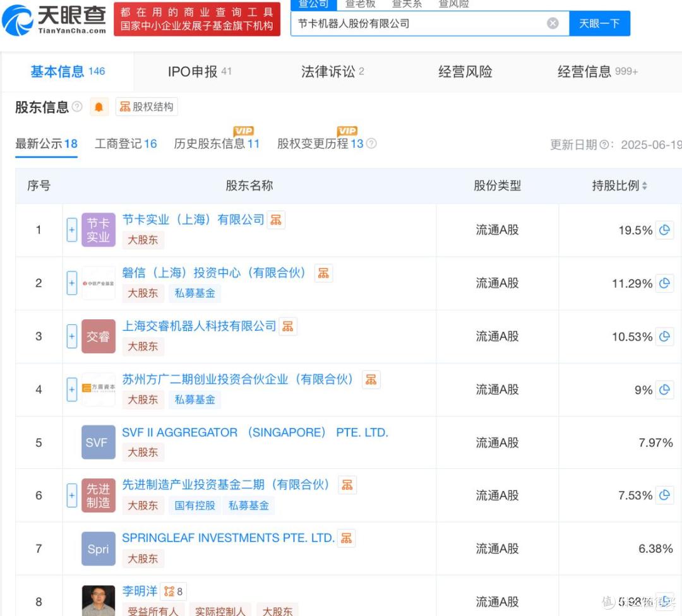The height and width of the screenshot is (616, 682).
Task: Open the pie chart icon next to 11.29%
Action: (x=664, y=283)
